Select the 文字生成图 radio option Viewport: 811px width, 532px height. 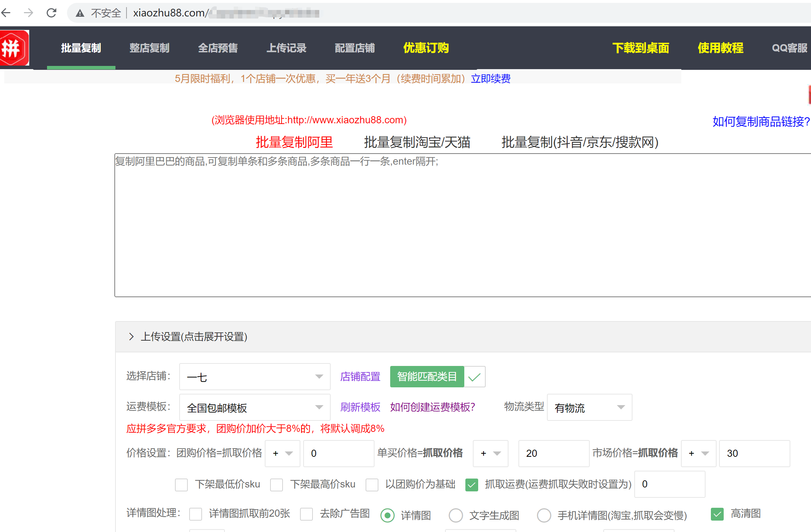[x=456, y=515]
